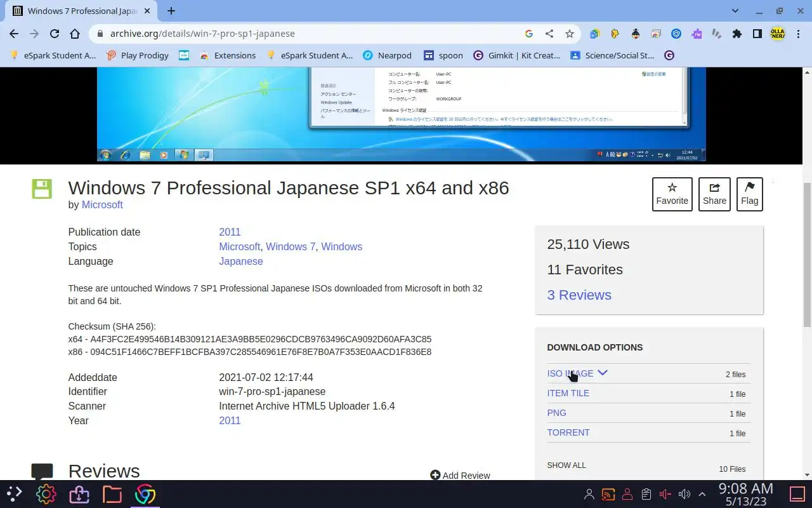The height and width of the screenshot is (508, 812).
Task: Open the yellow profile avatar menu
Action: [778, 34]
